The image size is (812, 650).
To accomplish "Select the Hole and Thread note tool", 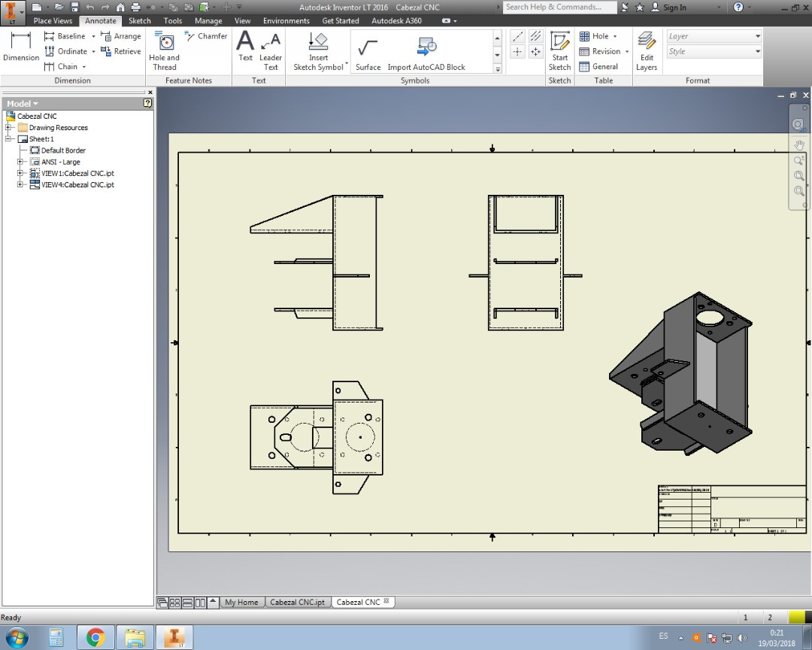I will click(x=164, y=51).
